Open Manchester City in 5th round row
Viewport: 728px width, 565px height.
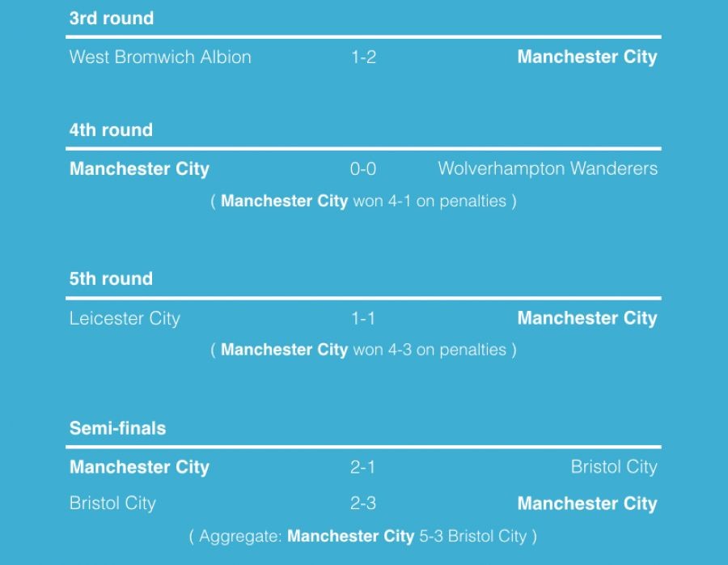[587, 318]
